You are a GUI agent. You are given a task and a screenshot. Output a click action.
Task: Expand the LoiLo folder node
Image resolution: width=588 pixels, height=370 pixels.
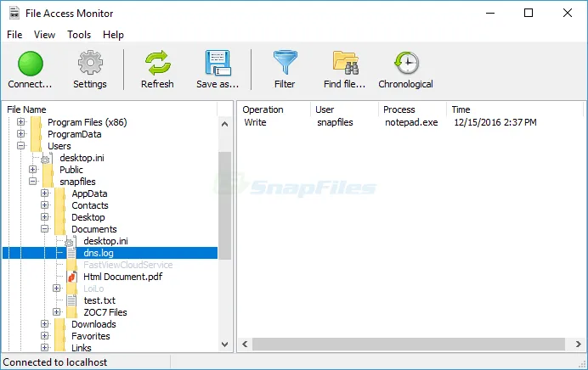pos(57,288)
